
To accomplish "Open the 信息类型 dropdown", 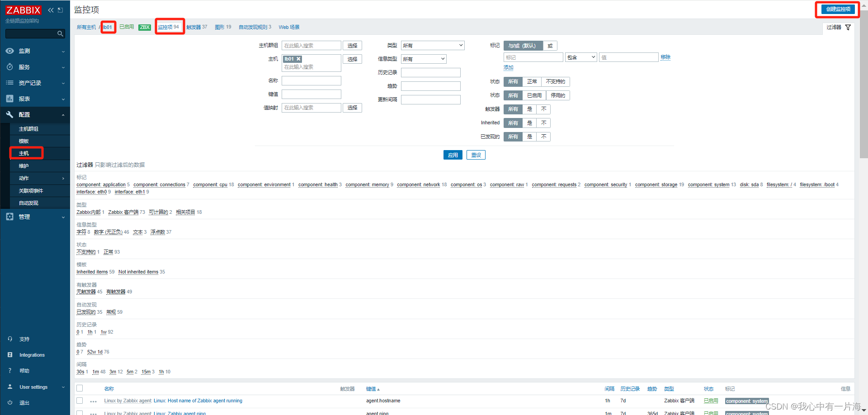I will click(424, 59).
